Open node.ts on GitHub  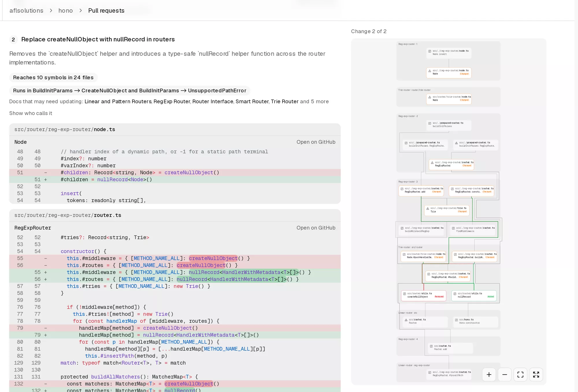pyautogui.click(x=316, y=142)
